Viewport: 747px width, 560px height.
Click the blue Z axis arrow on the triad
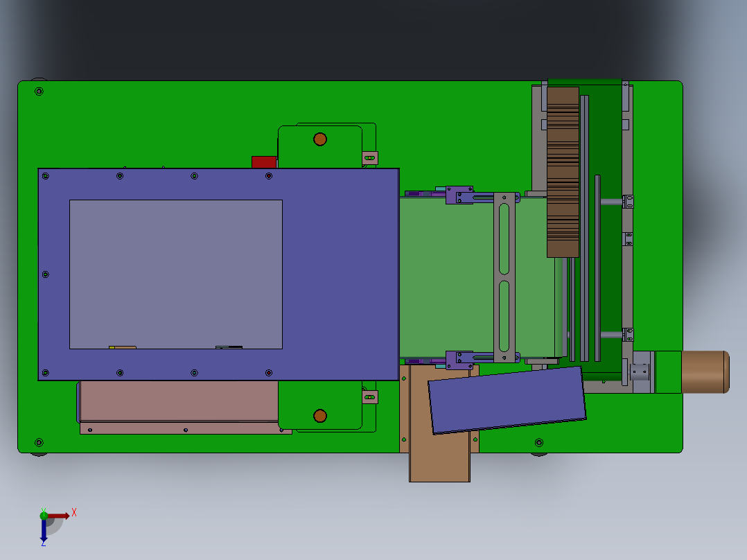[44, 530]
